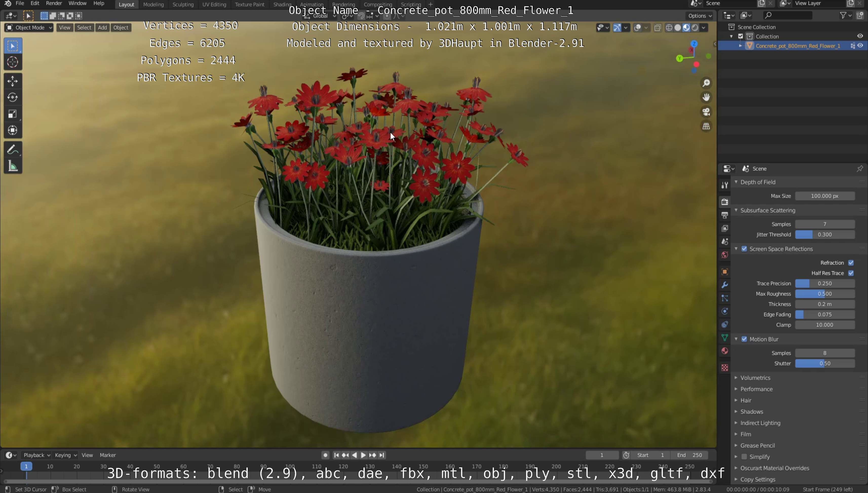
Task: Click the pan view hand icon
Action: point(706,98)
